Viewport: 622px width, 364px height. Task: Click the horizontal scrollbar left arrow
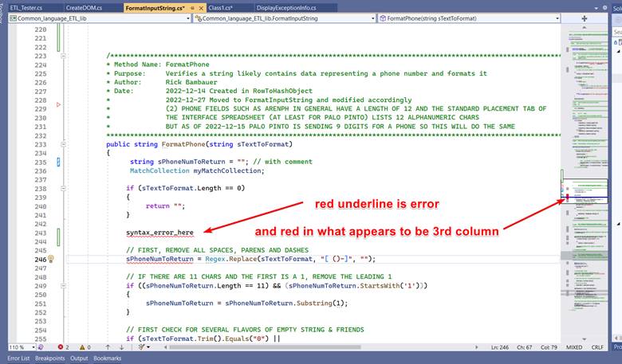pyautogui.click(x=165, y=347)
